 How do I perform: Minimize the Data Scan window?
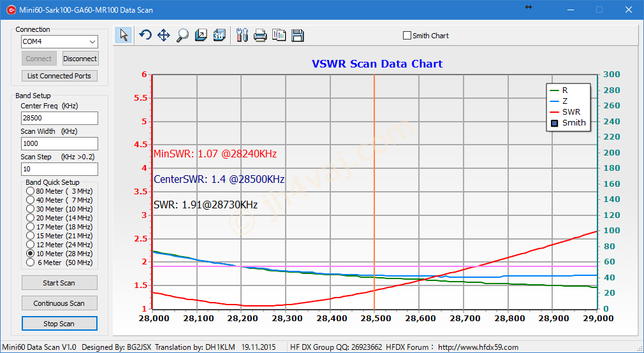[571, 10]
